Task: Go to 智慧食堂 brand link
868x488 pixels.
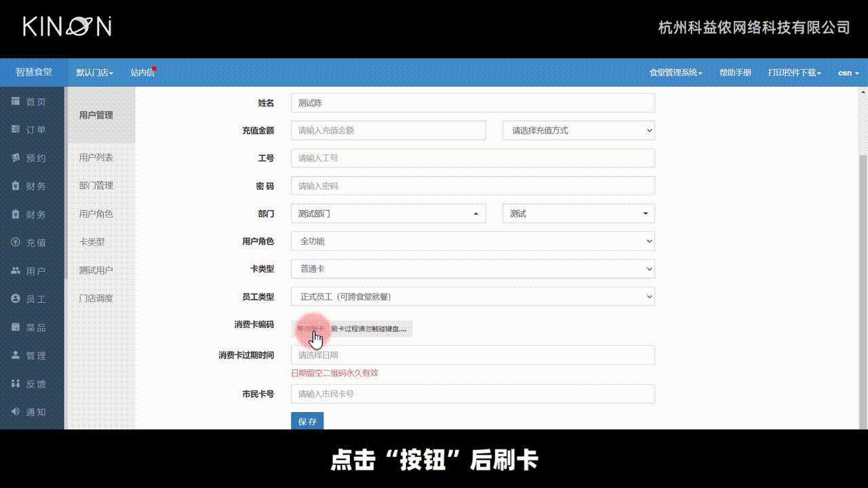Action: tap(34, 72)
